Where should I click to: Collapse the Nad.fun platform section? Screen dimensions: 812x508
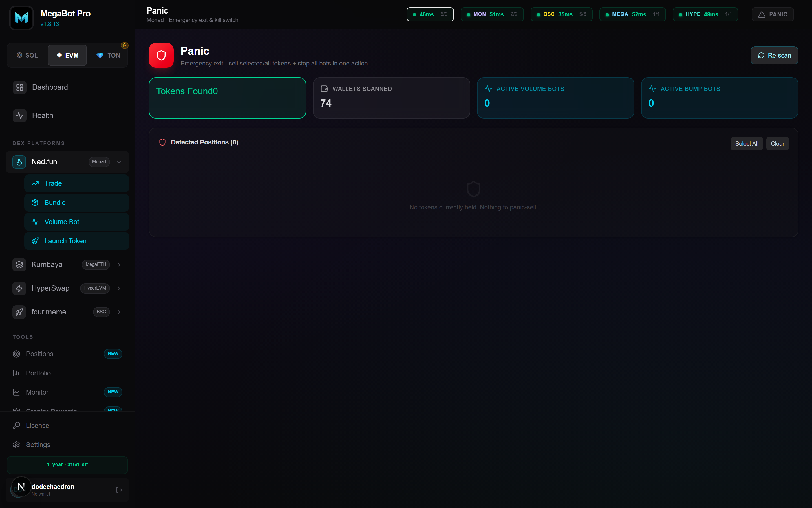(119, 162)
